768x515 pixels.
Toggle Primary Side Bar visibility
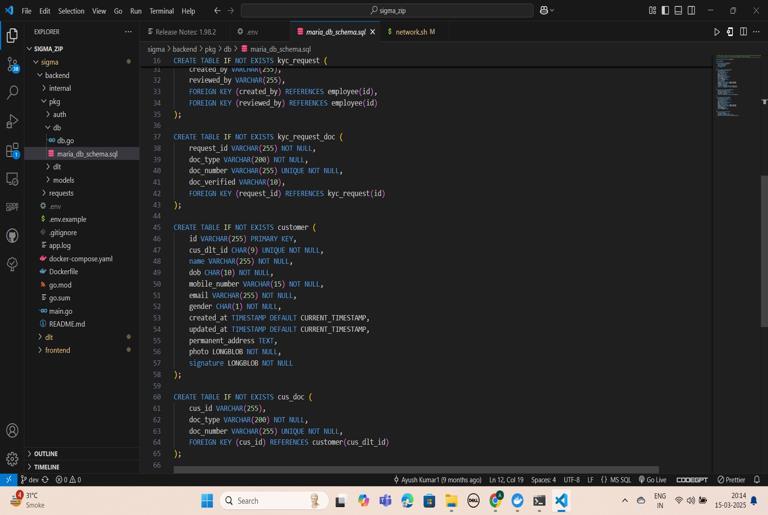pos(665,10)
